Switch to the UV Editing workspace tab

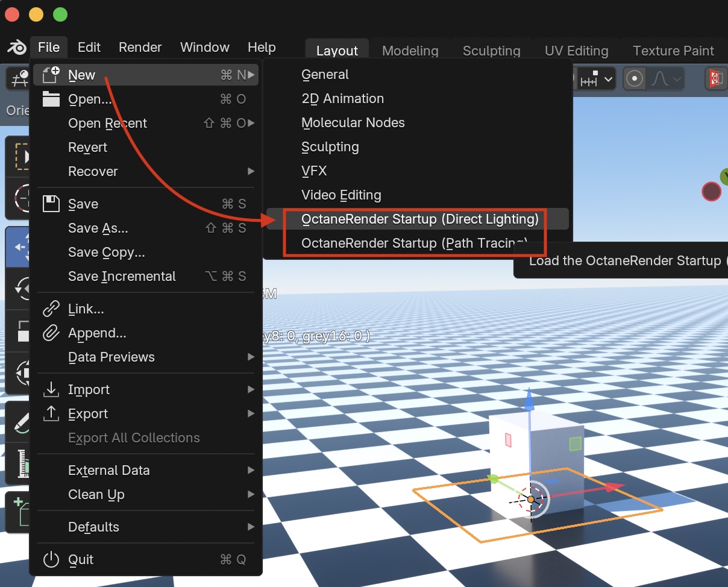(x=576, y=51)
